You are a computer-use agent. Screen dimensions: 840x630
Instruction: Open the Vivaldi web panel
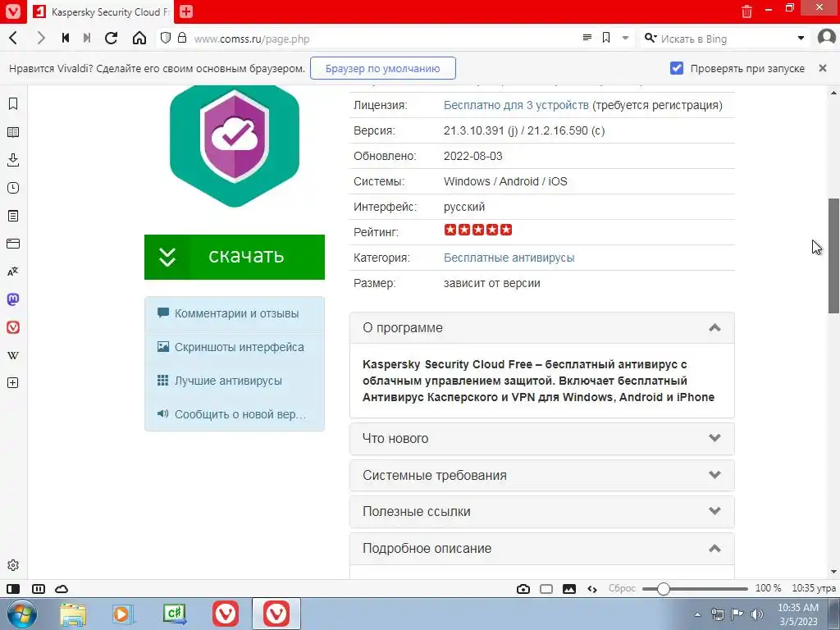[13, 326]
